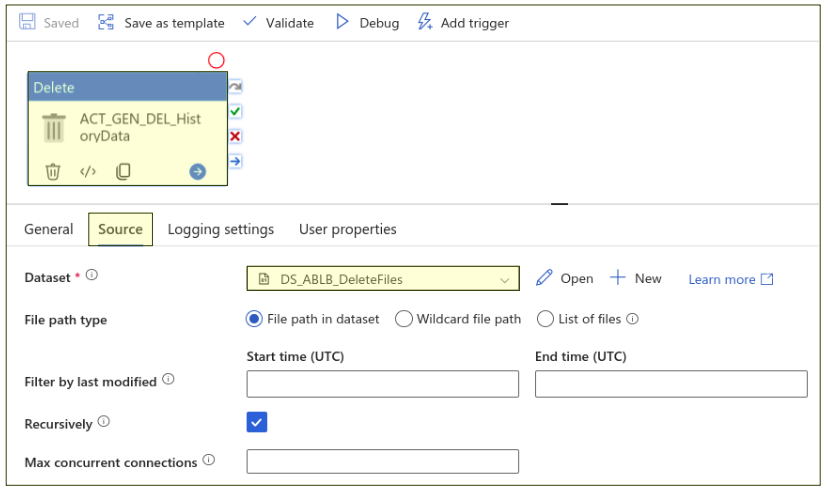Screen dimensions: 828x491
Task: Select the blue Upon Completion connector
Action: (x=235, y=161)
